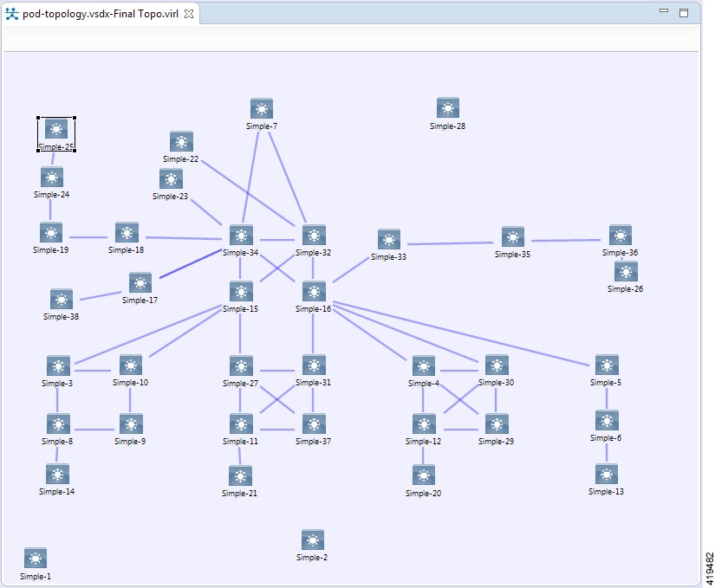Select the Simple-16 central node
The height and width of the screenshot is (588, 715).
[x=312, y=291]
